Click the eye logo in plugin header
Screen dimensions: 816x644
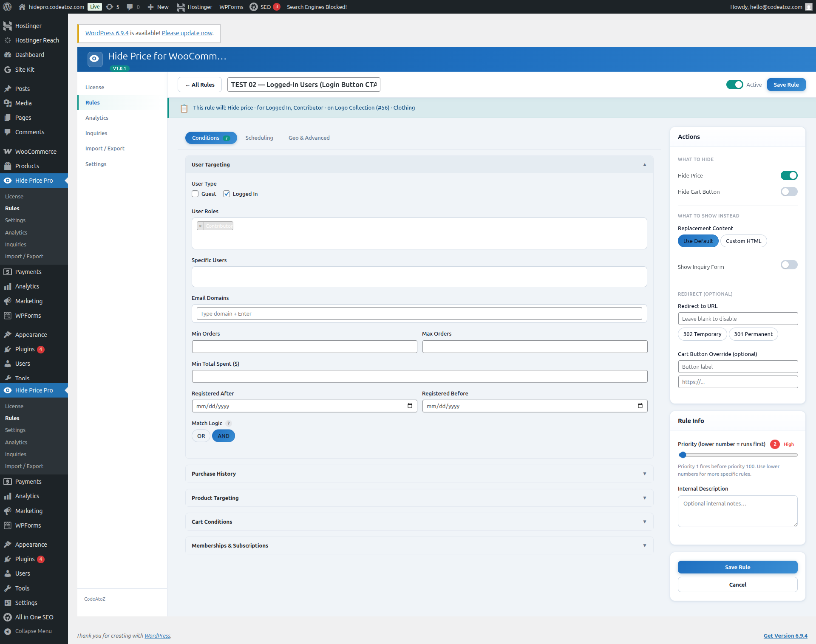coord(95,59)
